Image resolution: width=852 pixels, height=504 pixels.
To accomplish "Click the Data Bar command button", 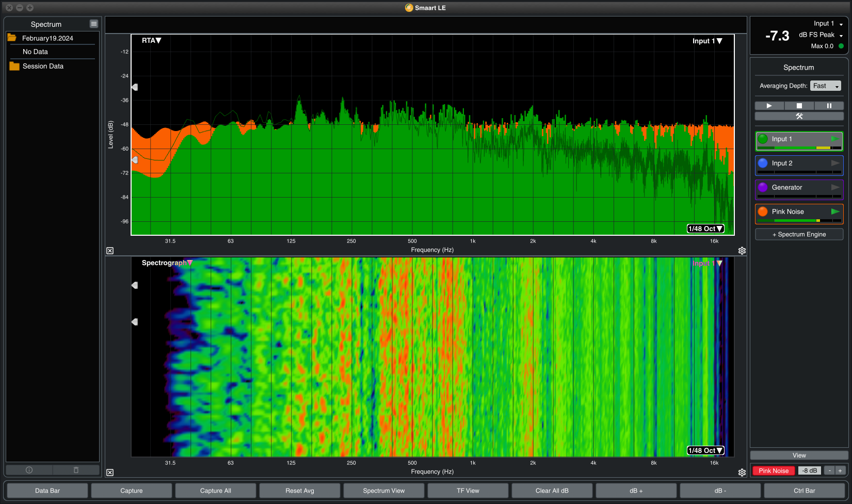I will pos(47,491).
